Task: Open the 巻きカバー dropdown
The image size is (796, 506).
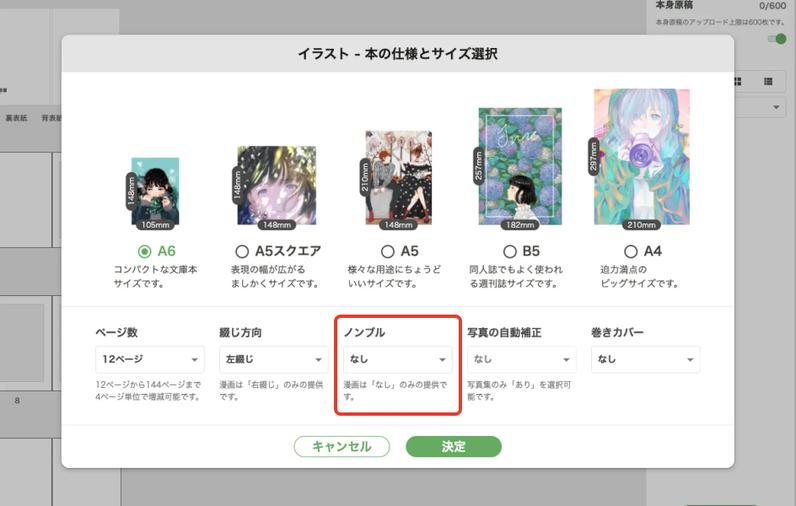Action: [645, 359]
